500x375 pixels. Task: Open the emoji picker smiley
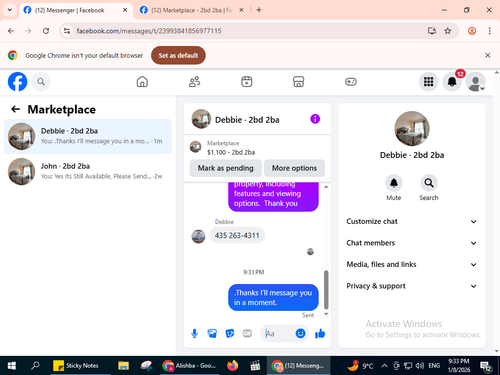[x=300, y=333]
